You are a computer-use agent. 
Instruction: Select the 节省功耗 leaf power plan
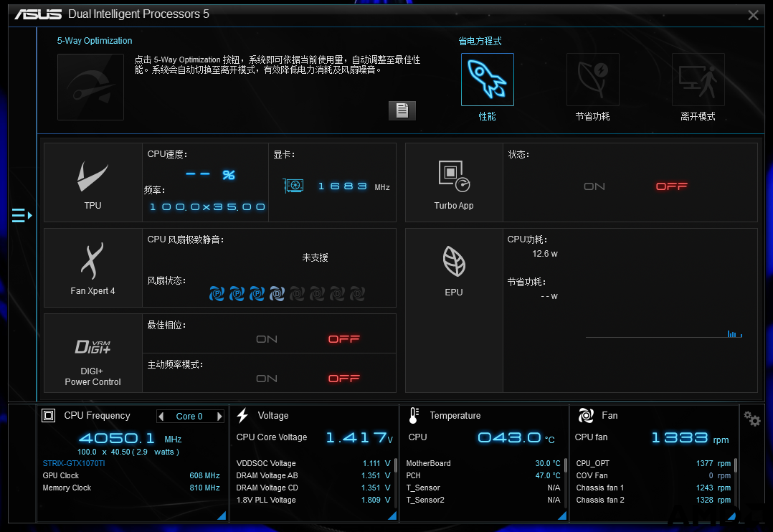point(592,80)
